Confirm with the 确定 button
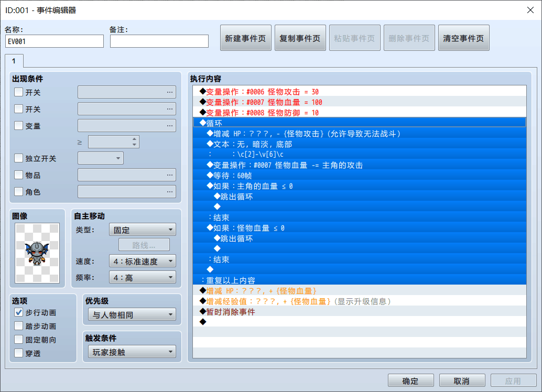The height and width of the screenshot is (392, 542). pyautogui.click(x=410, y=380)
